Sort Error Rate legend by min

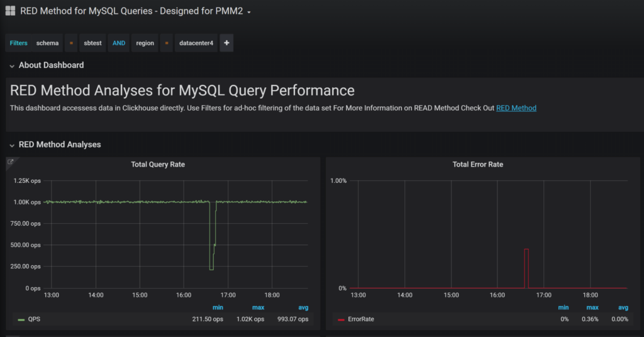[x=563, y=307]
